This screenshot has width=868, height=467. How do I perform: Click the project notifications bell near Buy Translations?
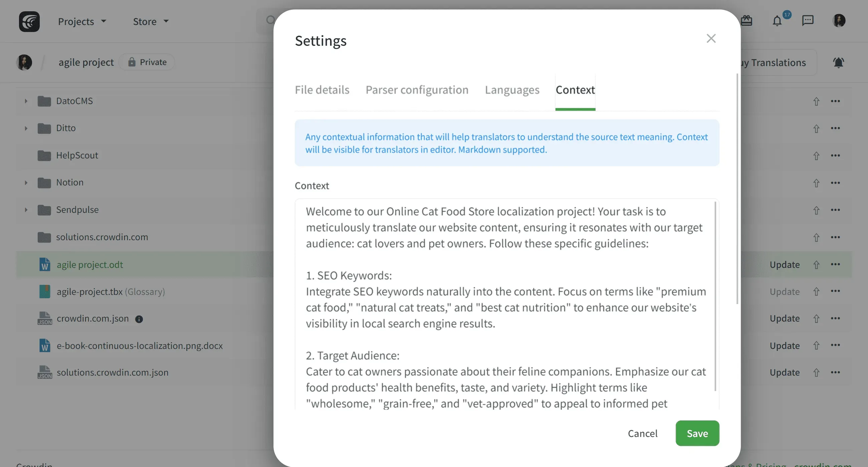click(839, 62)
